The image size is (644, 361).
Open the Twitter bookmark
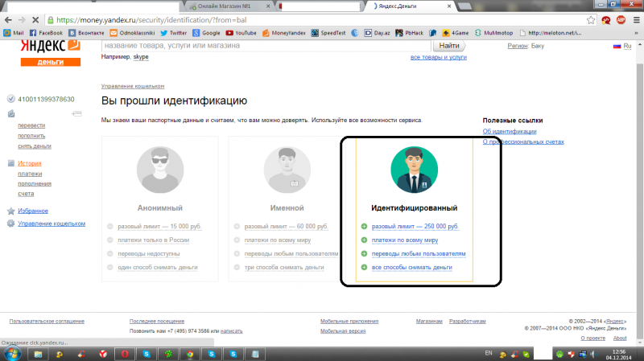(x=173, y=33)
